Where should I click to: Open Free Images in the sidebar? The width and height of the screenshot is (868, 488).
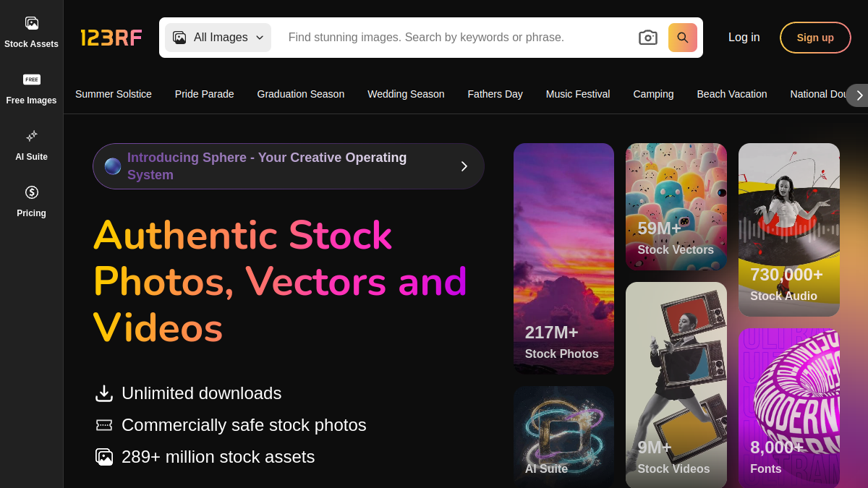31,89
